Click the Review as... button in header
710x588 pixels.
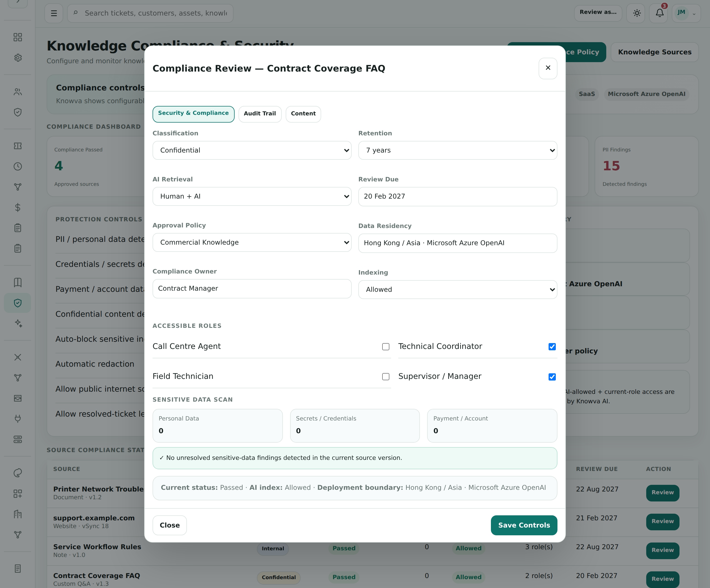pos(598,13)
